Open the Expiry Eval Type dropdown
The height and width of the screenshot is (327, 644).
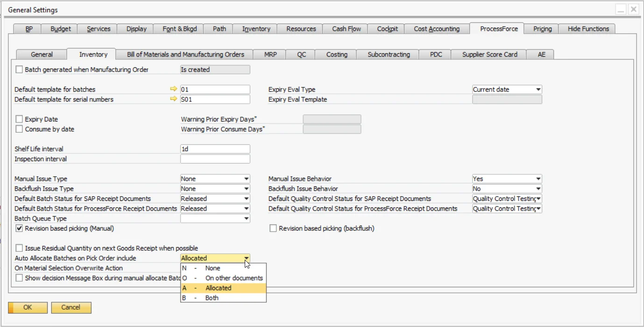(538, 89)
